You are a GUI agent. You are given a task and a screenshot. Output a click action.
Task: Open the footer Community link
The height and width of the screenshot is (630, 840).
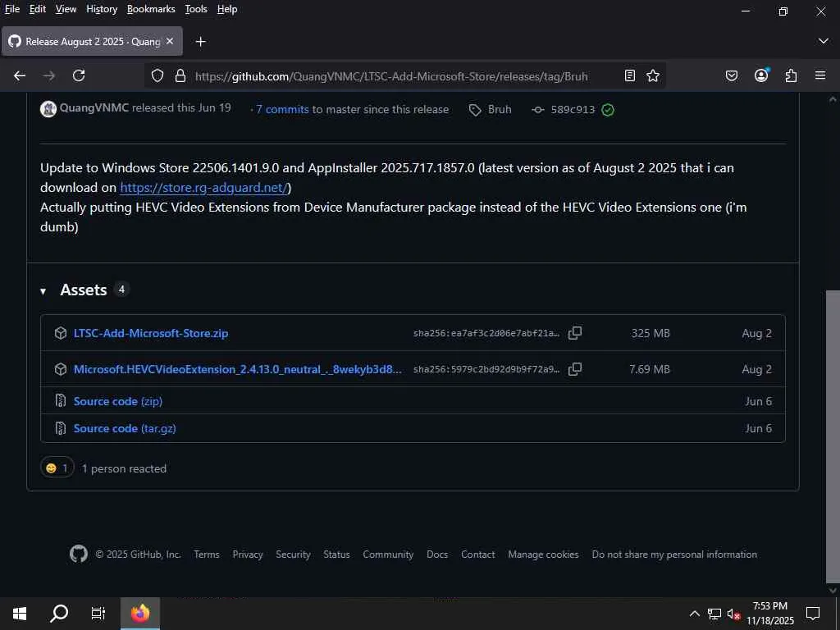(388, 555)
